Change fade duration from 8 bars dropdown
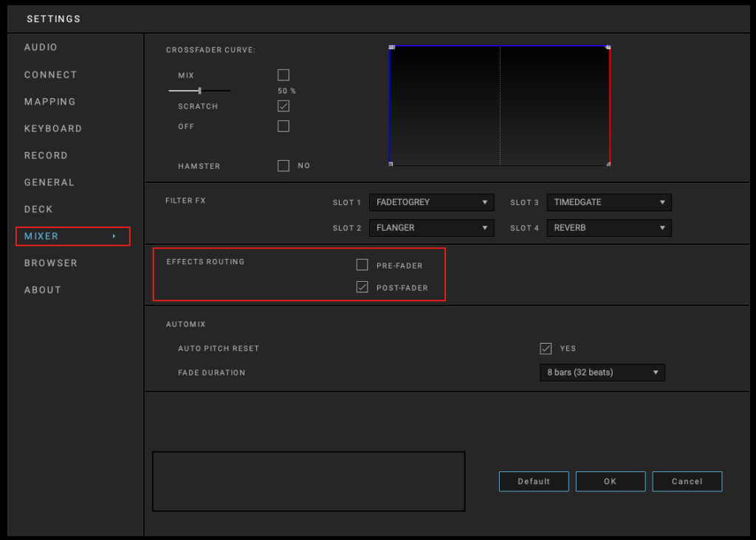 pyautogui.click(x=602, y=373)
